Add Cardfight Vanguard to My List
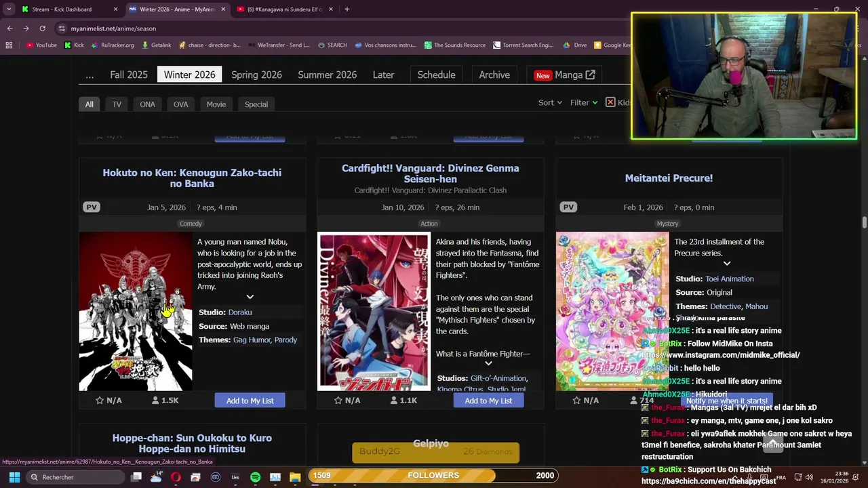868x488 pixels. point(488,401)
